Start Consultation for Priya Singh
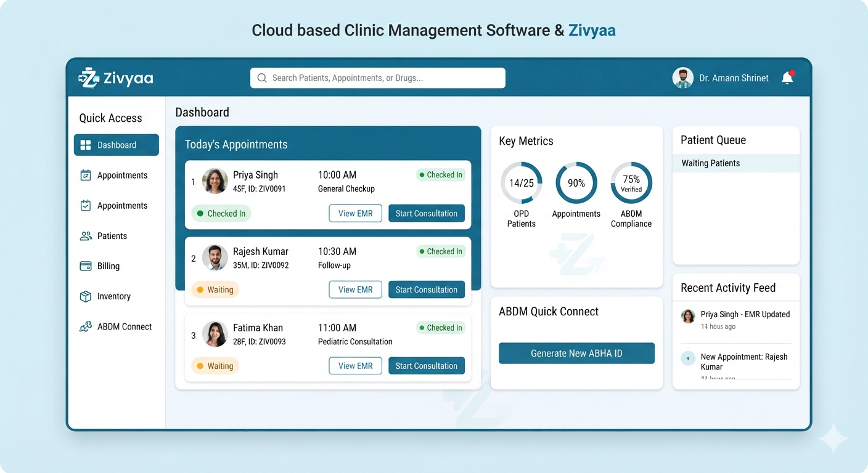The height and width of the screenshot is (473, 868). pos(427,213)
